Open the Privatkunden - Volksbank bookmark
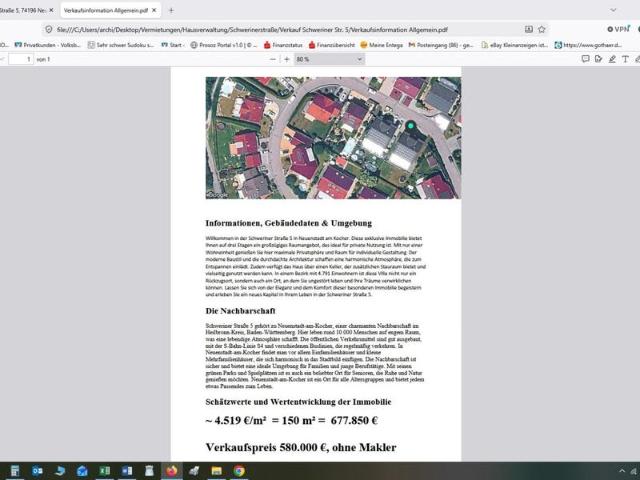Viewport: 640px width, 480px height. [x=47, y=45]
